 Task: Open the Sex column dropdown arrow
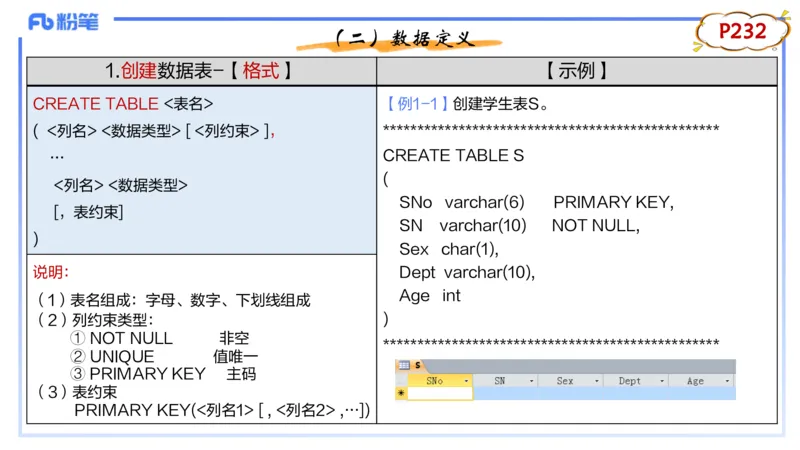click(x=596, y=381)
